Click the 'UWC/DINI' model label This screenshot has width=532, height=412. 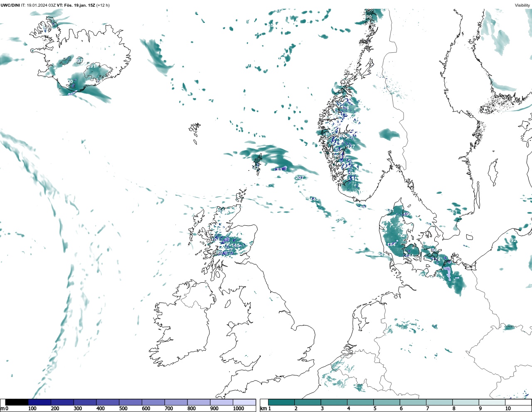[x=10, y=5]
